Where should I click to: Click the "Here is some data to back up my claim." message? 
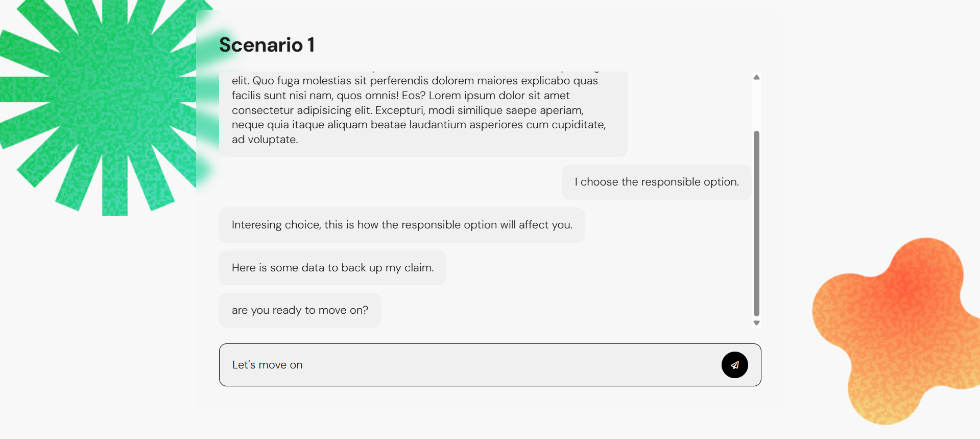[332, 268]
